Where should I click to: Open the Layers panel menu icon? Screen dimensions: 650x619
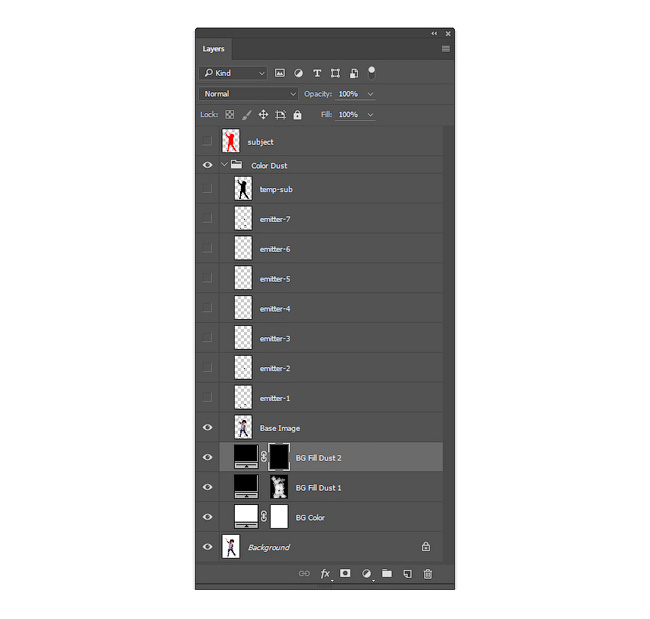pyautogui.click(x=446, y=49)
